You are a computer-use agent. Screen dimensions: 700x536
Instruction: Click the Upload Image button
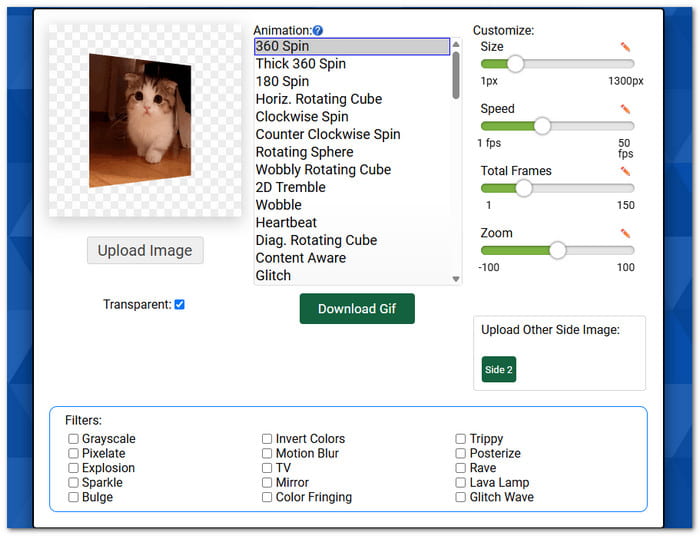tap(145, 250)
